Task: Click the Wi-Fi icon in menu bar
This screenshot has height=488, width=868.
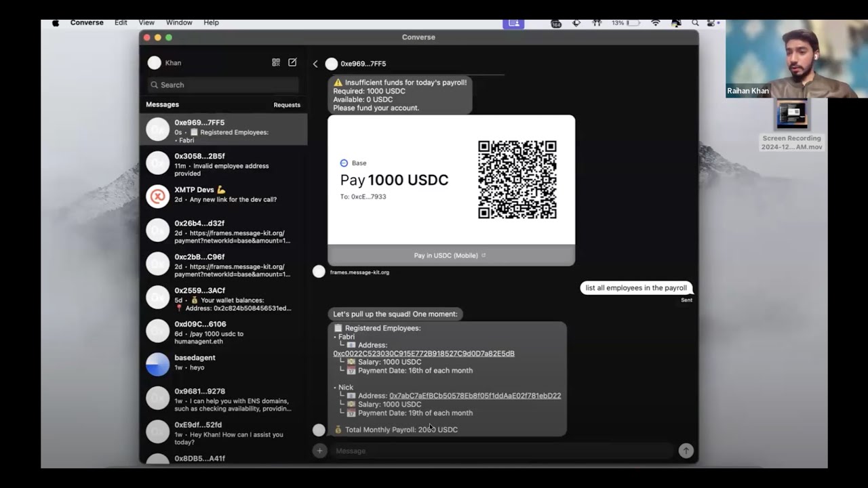Action: click(x=655, y=23)
